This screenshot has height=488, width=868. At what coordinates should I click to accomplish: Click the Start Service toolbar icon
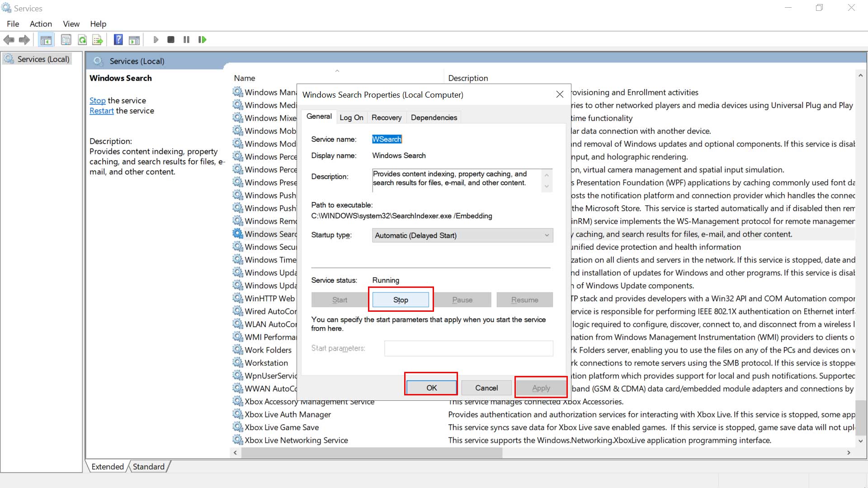(156, 39)
